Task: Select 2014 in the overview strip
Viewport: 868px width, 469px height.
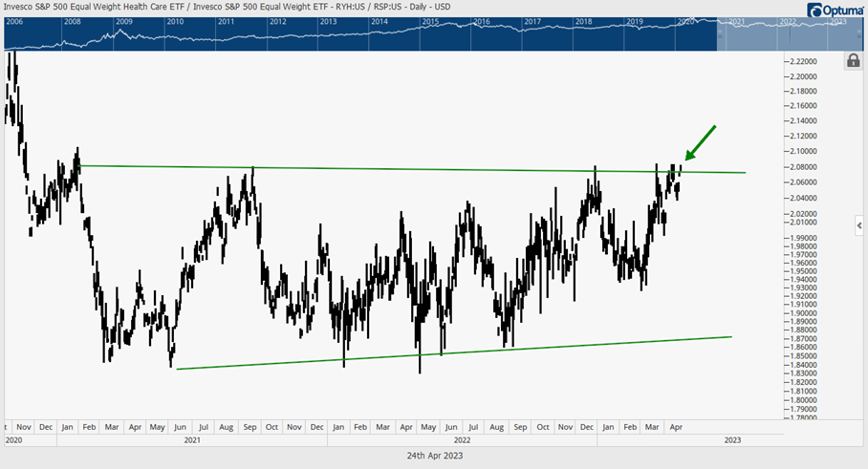Action: 380,22
